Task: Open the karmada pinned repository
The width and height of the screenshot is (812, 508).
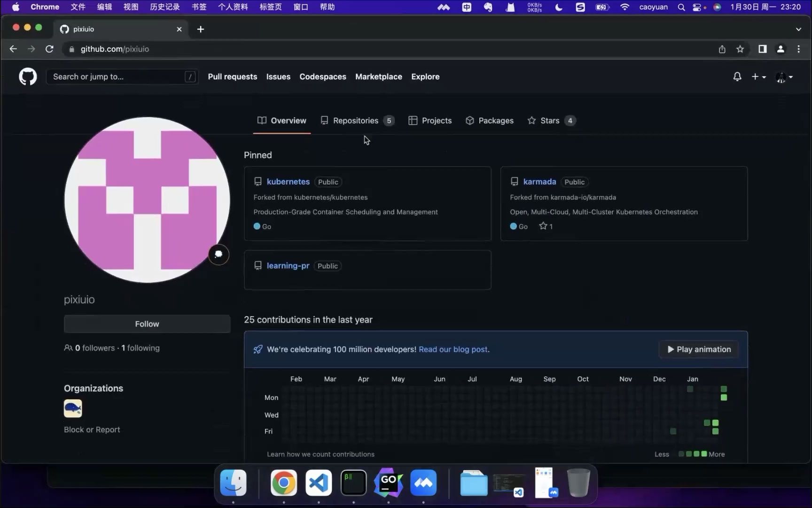Action: 539,182
